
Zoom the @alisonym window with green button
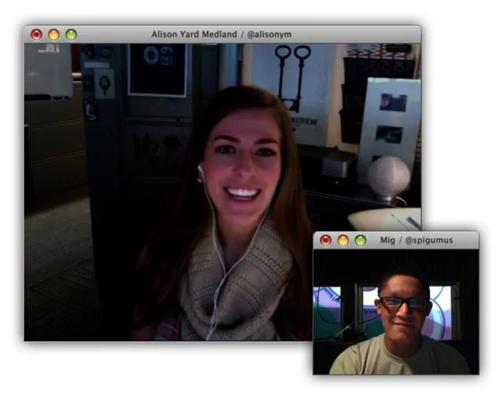coord(71,34)
